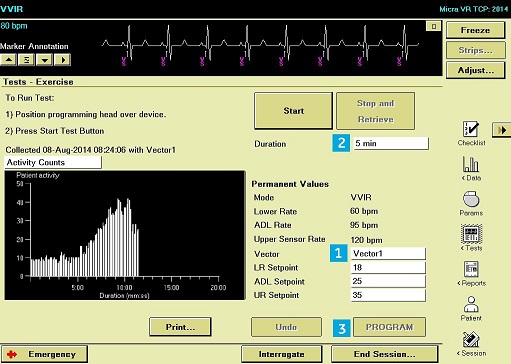Click the Freeze button
Viewport: 511px width, 364px height.
pyautogui.click(x=475, y=30)
